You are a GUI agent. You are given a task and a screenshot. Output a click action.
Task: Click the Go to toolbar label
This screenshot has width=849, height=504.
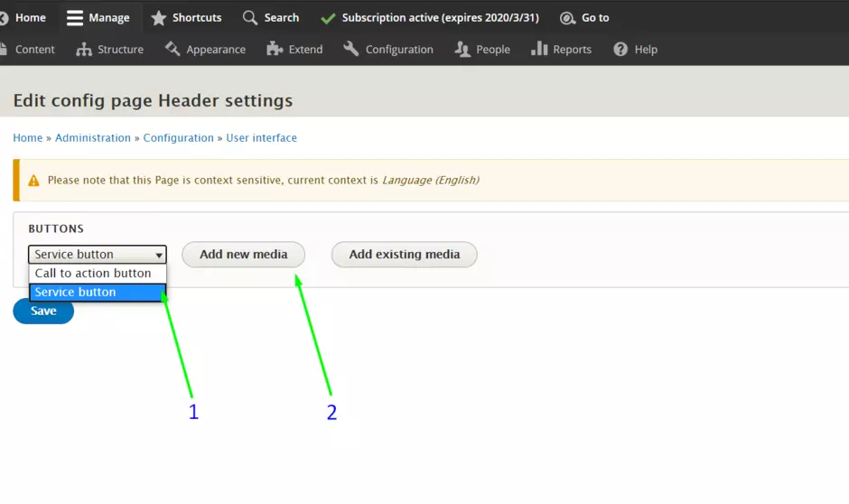tap(595, 18)
